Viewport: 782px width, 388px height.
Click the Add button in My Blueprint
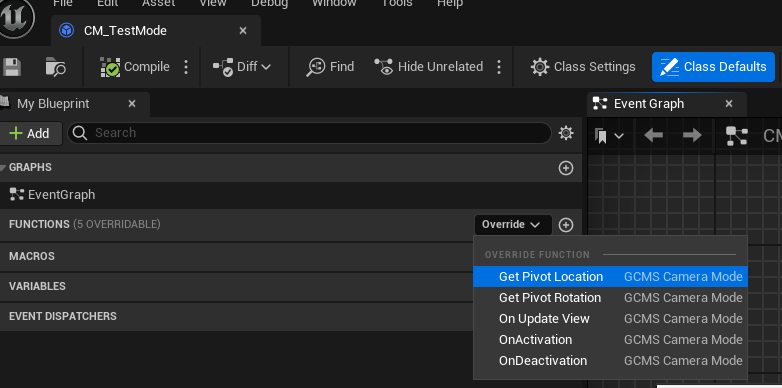click(x=30, y=133)
